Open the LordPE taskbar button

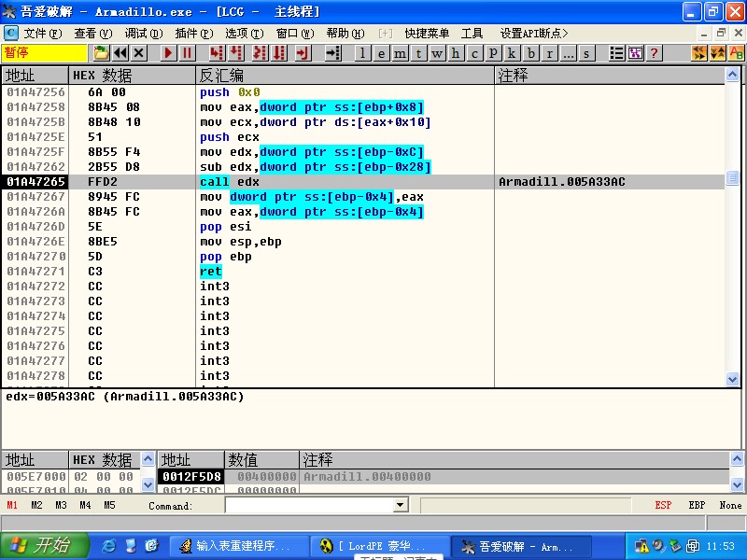[380, 546]
